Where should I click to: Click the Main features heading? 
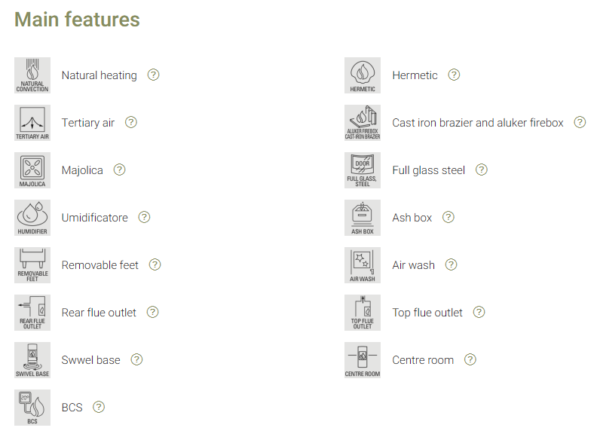77,20
